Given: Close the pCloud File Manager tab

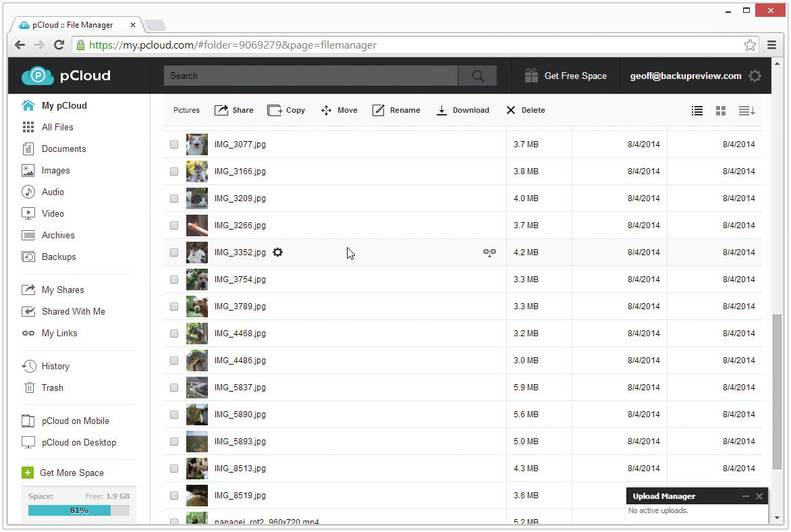Looking at the screenshot, I should pos(133,25).
